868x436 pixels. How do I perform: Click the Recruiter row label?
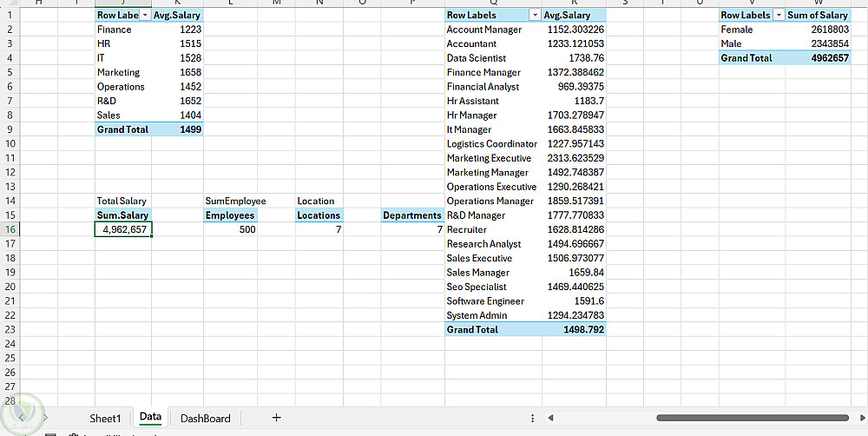tap(493, 229)
